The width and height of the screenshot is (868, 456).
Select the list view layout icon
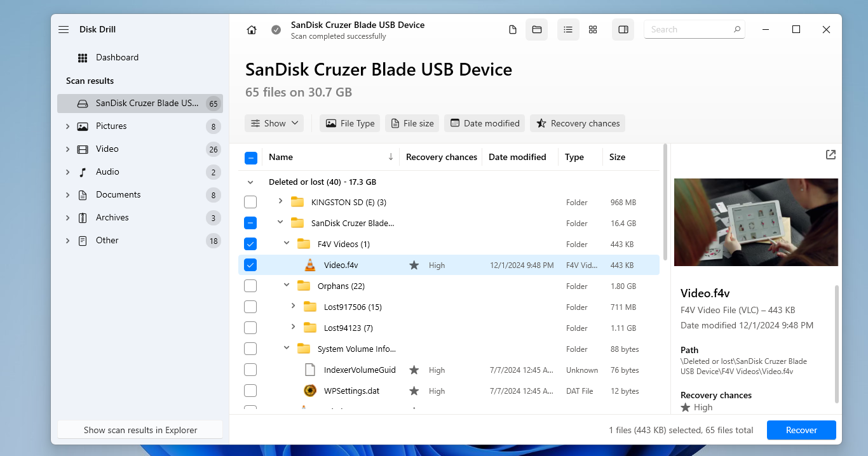pos(568,30)
